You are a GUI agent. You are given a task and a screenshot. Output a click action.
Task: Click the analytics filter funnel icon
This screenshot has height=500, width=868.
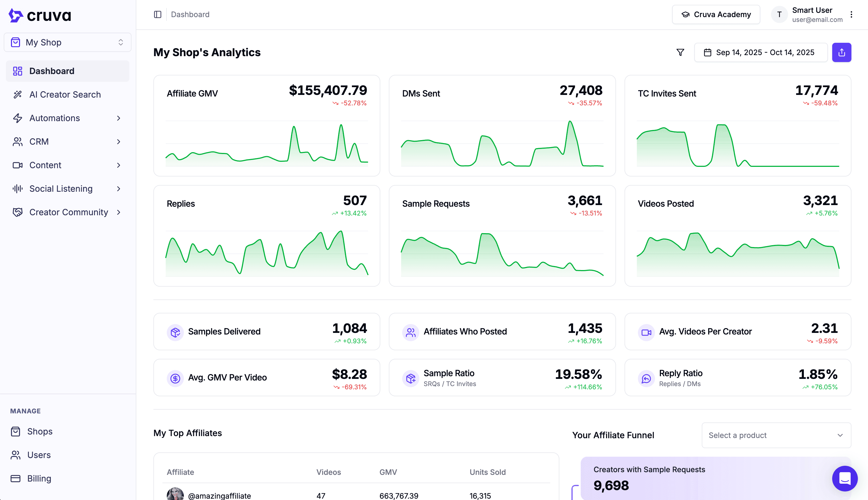680,52
